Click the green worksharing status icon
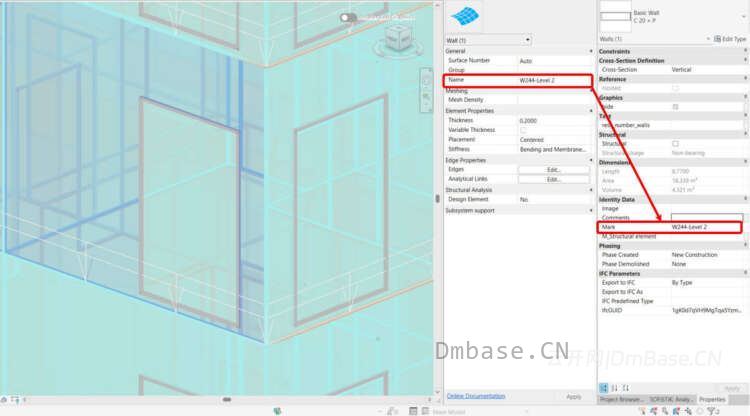This screenshot has width=750, height=416. tap(277, 411)
